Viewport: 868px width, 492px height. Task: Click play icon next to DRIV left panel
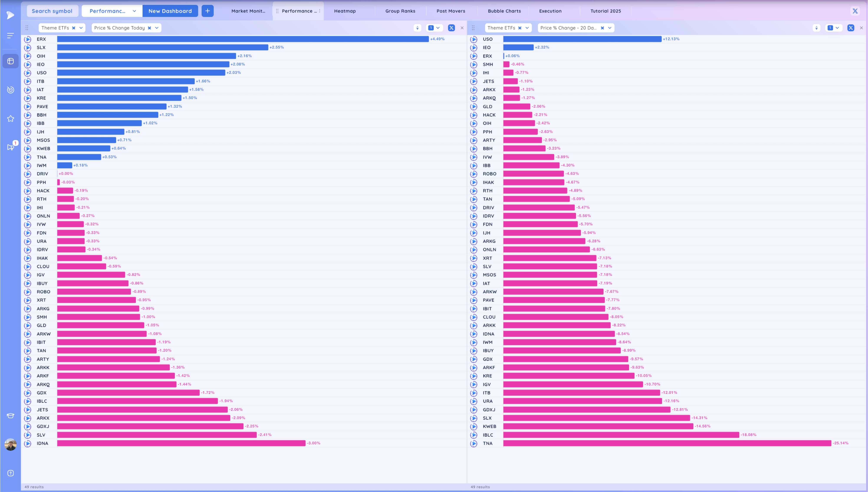(x=28, y=174)
